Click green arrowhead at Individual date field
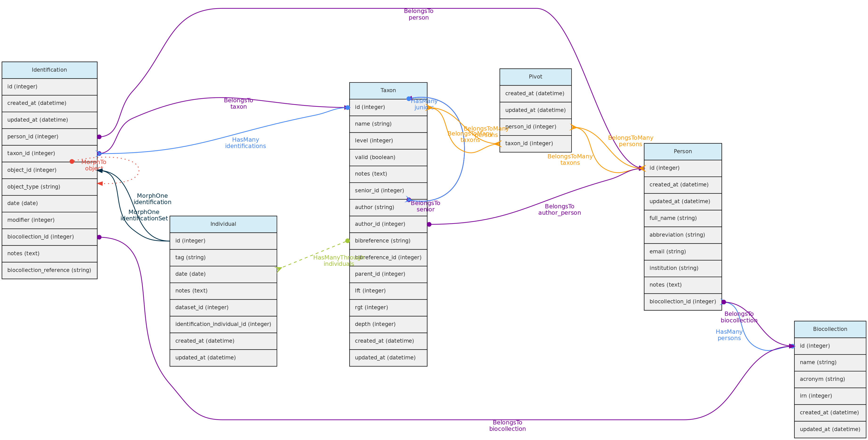 coord(278,269)
